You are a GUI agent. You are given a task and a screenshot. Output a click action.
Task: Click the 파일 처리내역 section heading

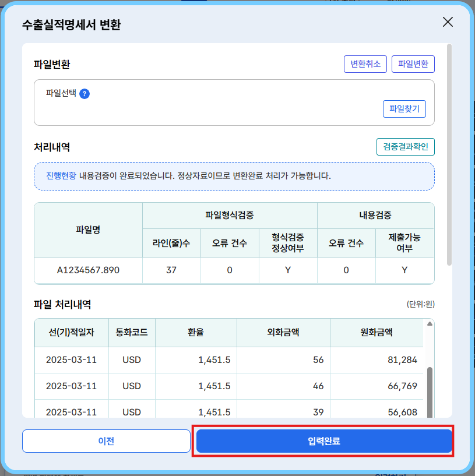(x=62, y=305)
